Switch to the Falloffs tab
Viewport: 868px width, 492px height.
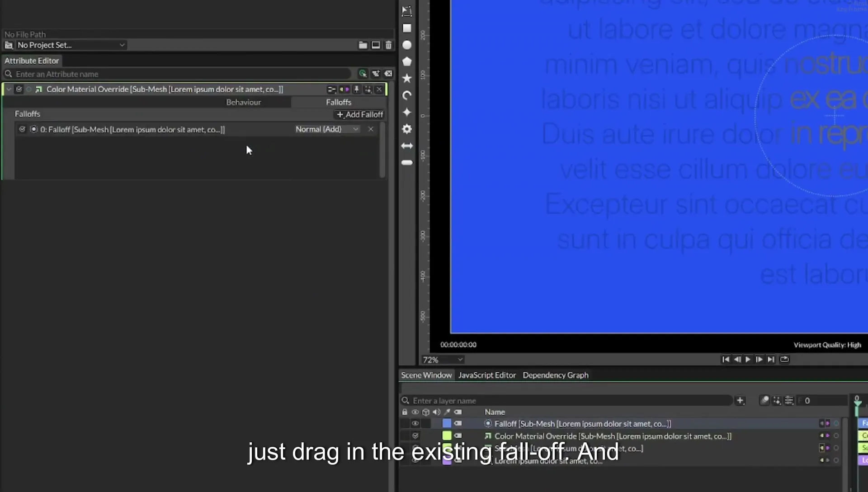pyautogui.click(x=339, y=102)
